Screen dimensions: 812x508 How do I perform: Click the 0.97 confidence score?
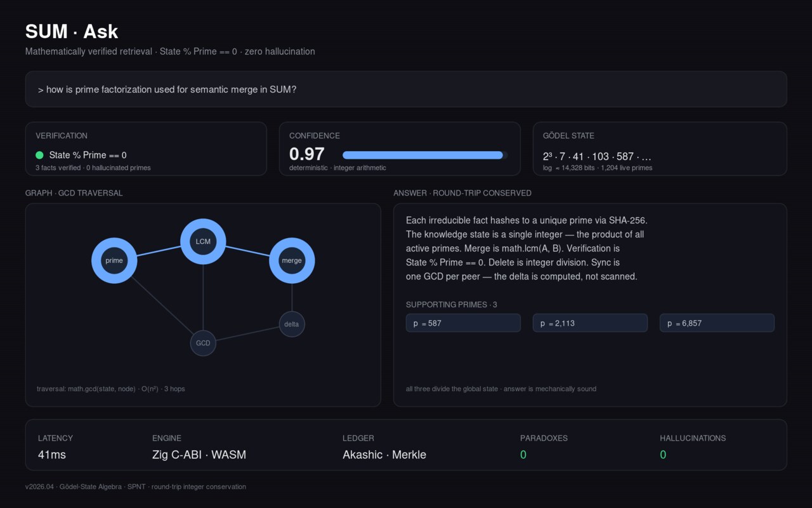point(306,154)
